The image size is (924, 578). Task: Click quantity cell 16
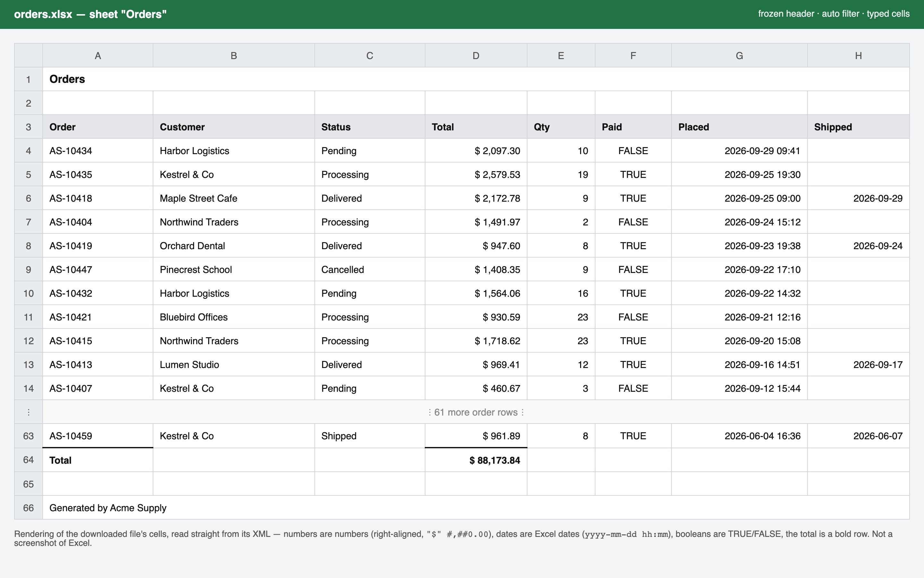pos(561,293)
